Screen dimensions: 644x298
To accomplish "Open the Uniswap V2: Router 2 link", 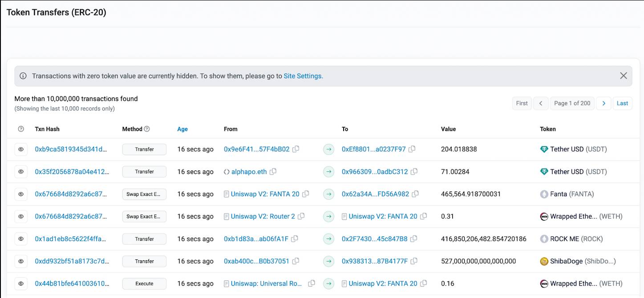I will tap(263, 217).
